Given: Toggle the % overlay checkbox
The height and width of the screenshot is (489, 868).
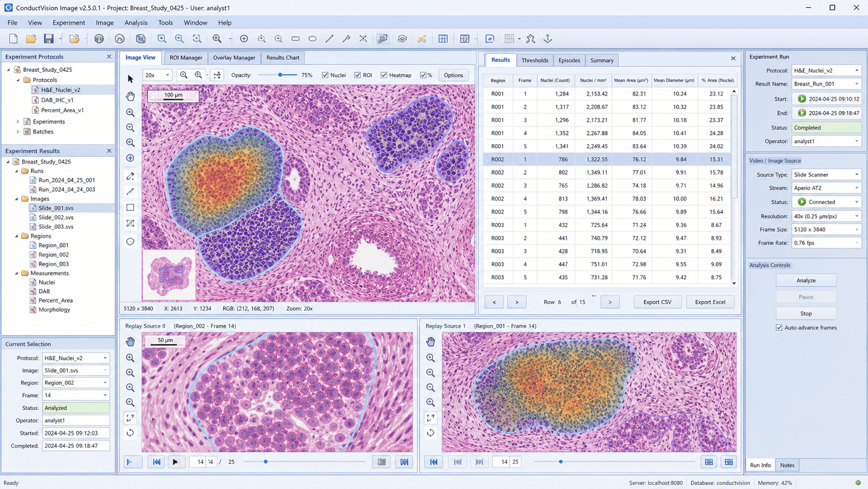Looking at the screenshot, I should point(423,75).
